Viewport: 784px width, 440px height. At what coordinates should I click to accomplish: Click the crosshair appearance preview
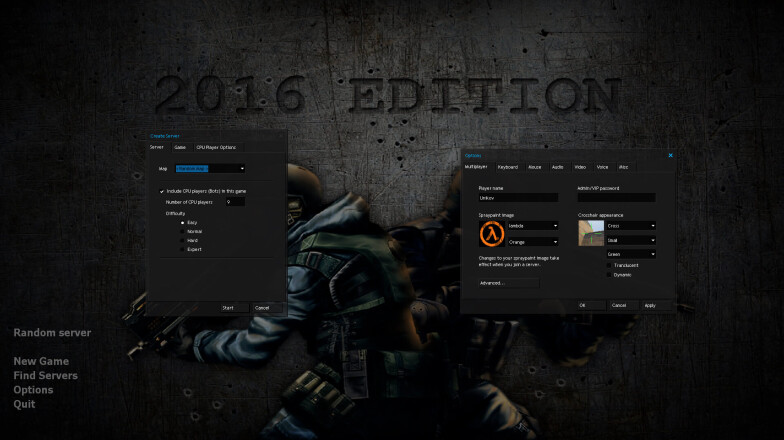coord(591,233)
